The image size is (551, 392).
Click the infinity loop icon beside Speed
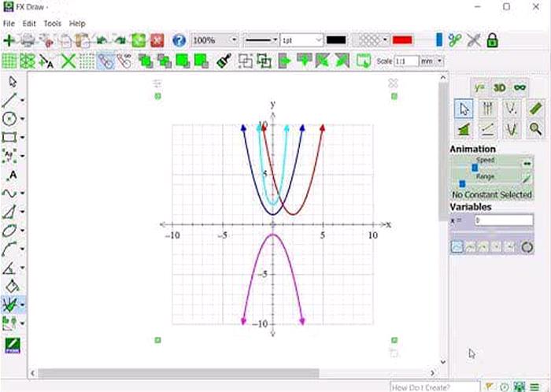(x=527, y=164)
